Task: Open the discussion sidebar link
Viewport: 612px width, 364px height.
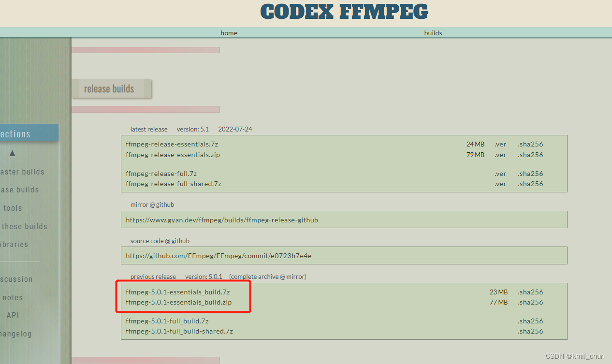Action: point(16,279)
